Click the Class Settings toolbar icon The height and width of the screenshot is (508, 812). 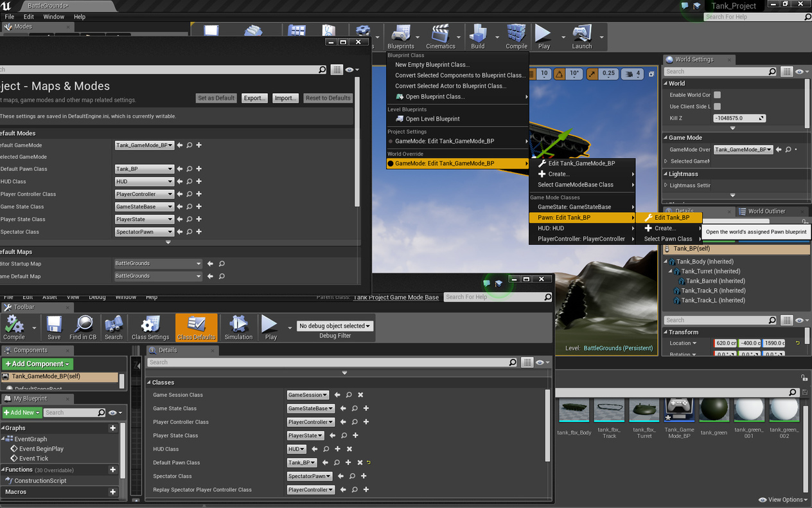(x=150, y=327)
